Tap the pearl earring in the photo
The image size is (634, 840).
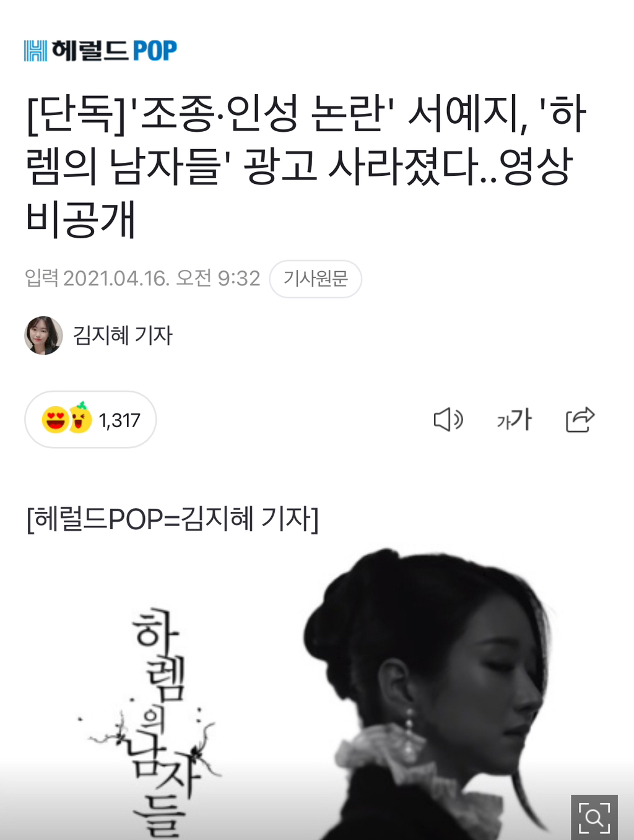(409, 735)
